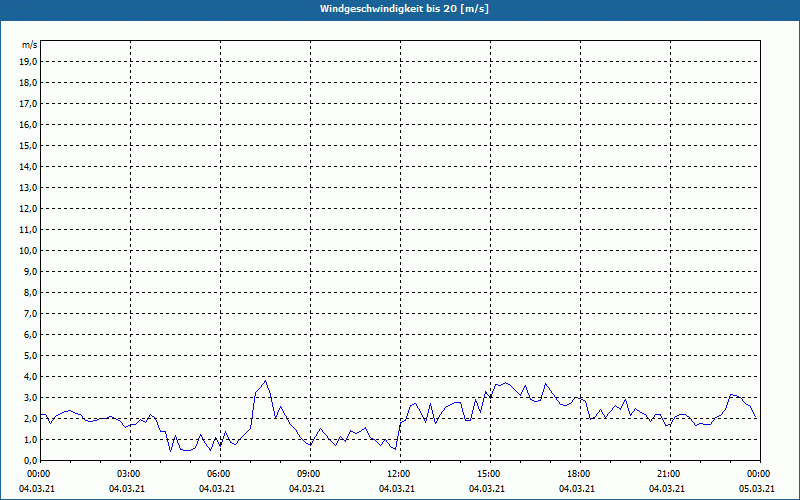The image size is (800, 500).
Task: Select the "11,0" y-axis label
Action: click(x=28, y=230)
